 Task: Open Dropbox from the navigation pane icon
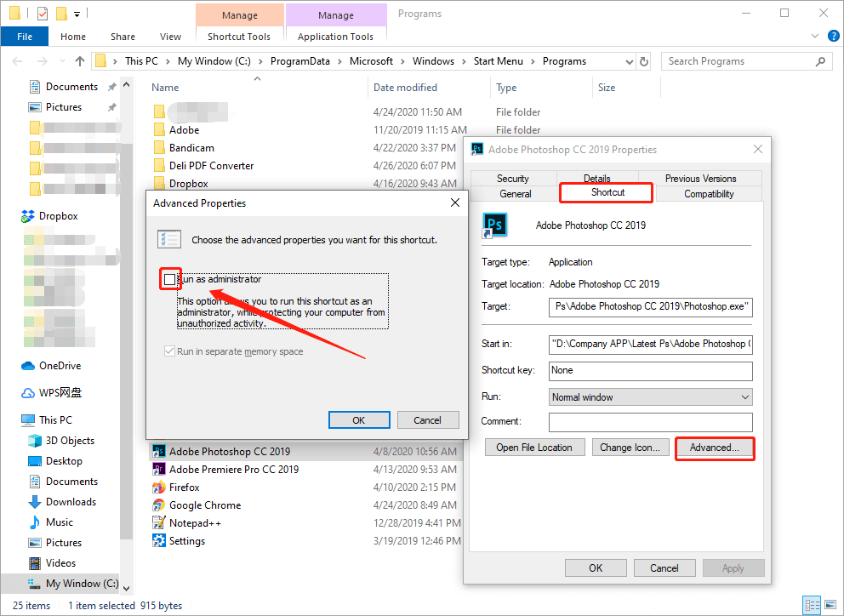point(27,216)
